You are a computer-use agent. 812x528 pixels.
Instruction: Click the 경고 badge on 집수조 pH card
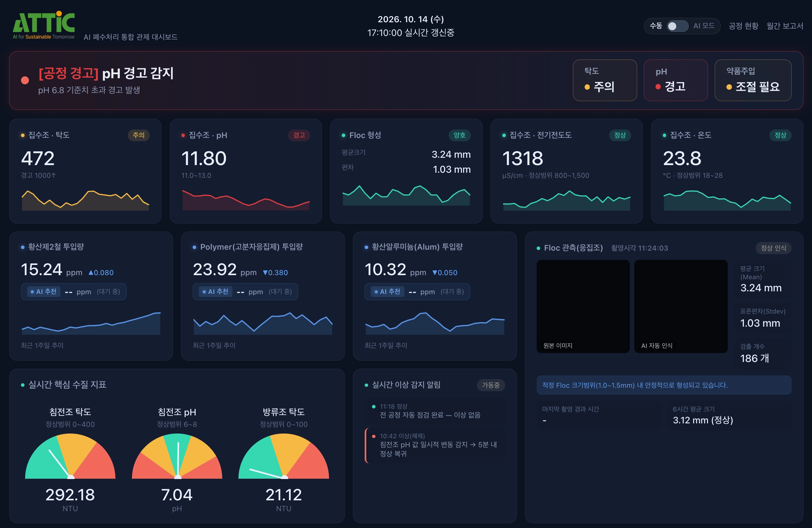[x=299, y=135]
